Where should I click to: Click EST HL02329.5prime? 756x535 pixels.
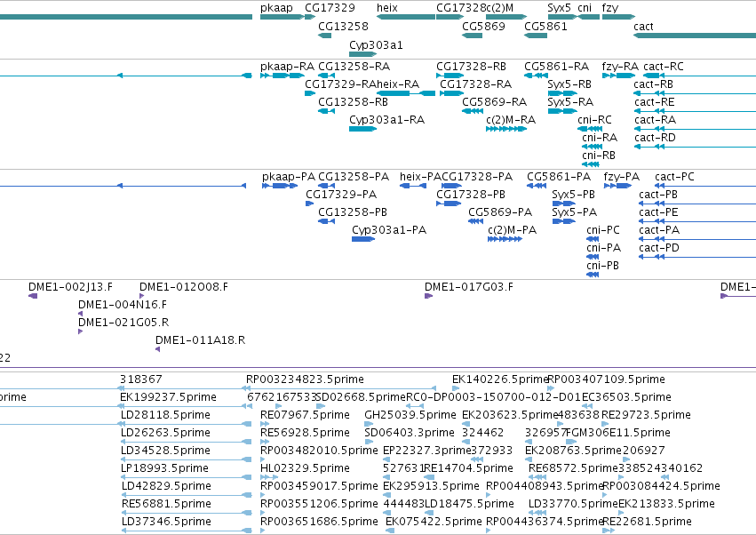[x=305, y=468]
